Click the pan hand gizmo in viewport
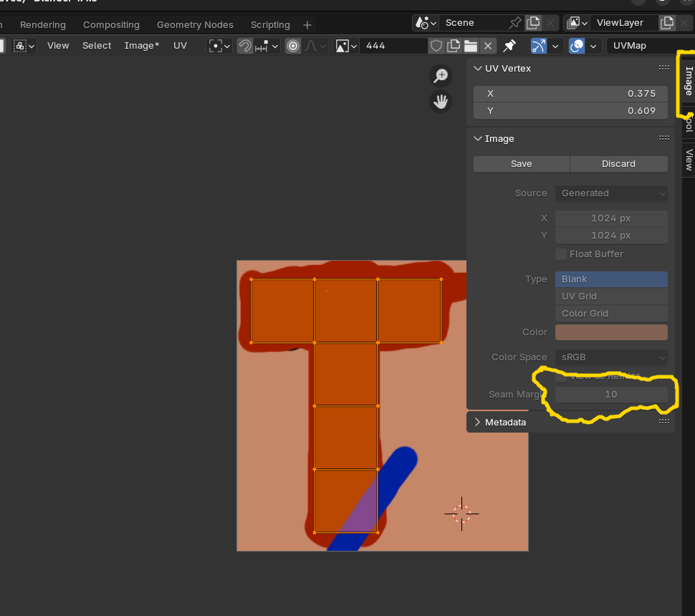The width and height of the screenshot is (695, 616). tap(441, 102)
